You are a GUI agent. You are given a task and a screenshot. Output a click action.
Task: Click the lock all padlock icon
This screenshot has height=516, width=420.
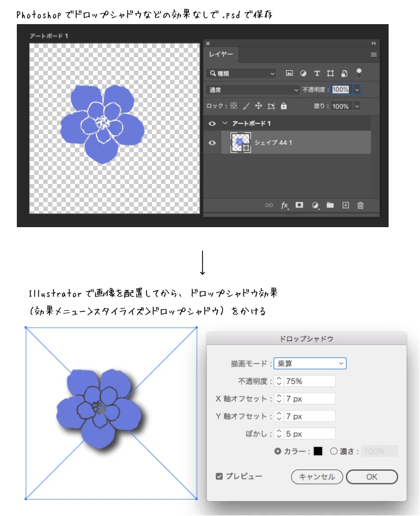(x=284, y=105)
